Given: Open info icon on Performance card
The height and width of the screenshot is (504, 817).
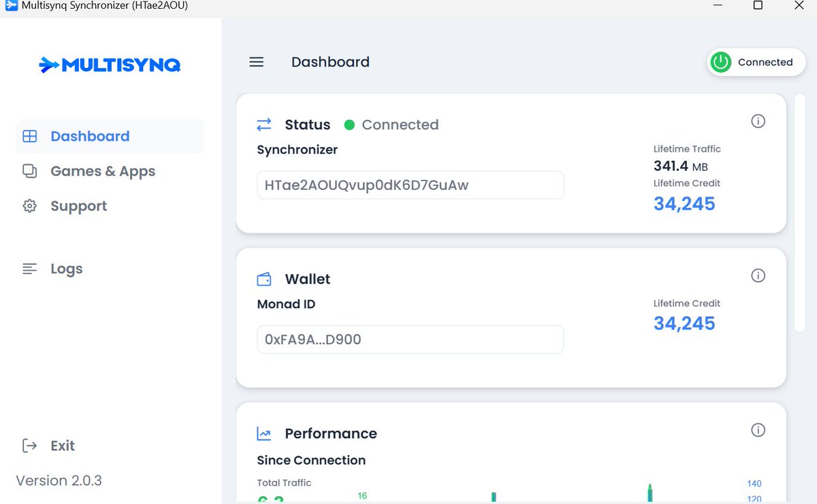Looking at the screenshot, I should pos(758,430).
